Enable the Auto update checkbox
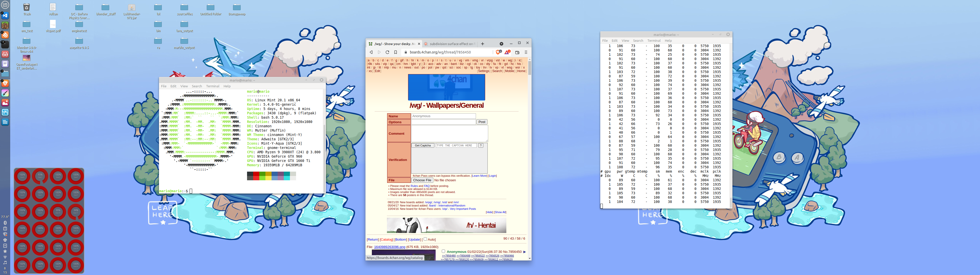 click(425, 239)
